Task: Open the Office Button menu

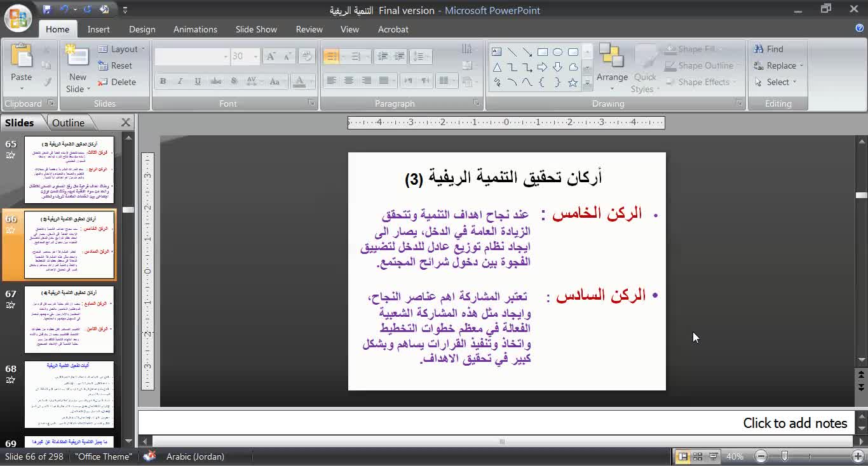Action: pos(18,18)
